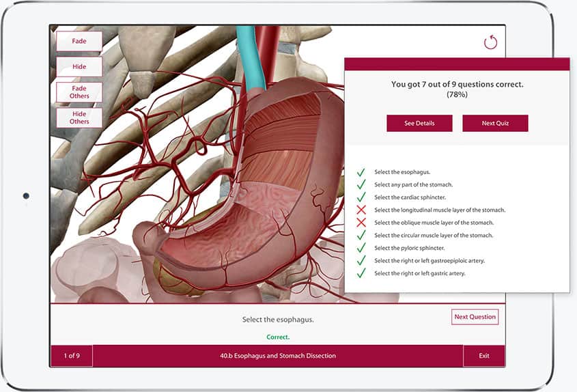This screenshot has width=577, height=392.
Task: Click the Esophagus and Stomach Dissection title bar
Action: (278, 356)
